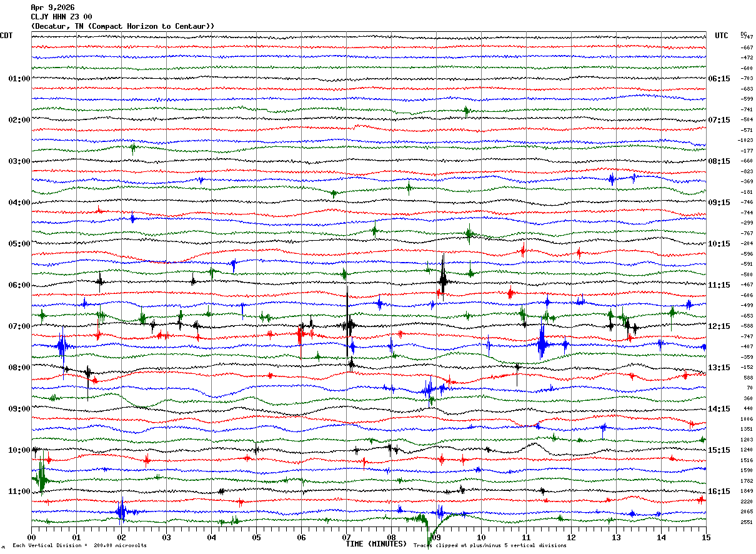Select the DC offset value '-1023'
The height and width of the screenshot is (554, 756).
(746, 141)
